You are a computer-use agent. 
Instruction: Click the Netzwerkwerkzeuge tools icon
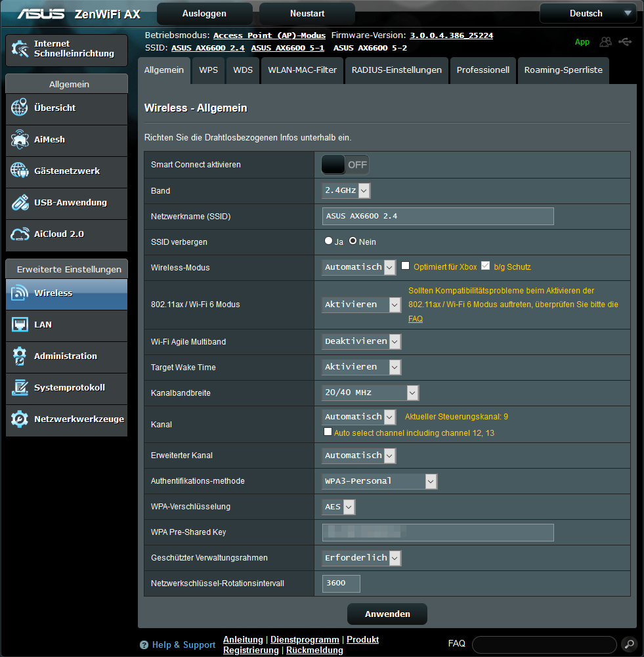coord(20,419)
